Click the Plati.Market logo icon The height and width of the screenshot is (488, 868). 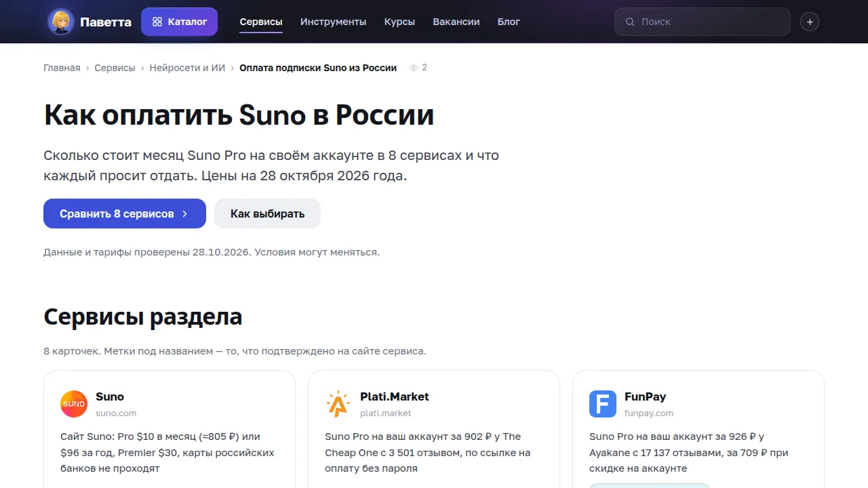pyautogui.click(x=338, y=404)
